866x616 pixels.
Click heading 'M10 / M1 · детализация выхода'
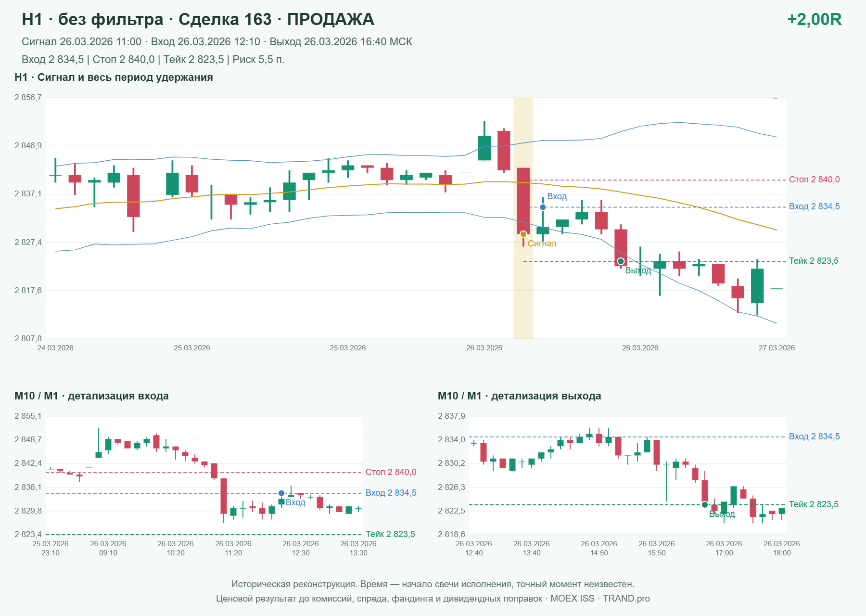[520, 396]
